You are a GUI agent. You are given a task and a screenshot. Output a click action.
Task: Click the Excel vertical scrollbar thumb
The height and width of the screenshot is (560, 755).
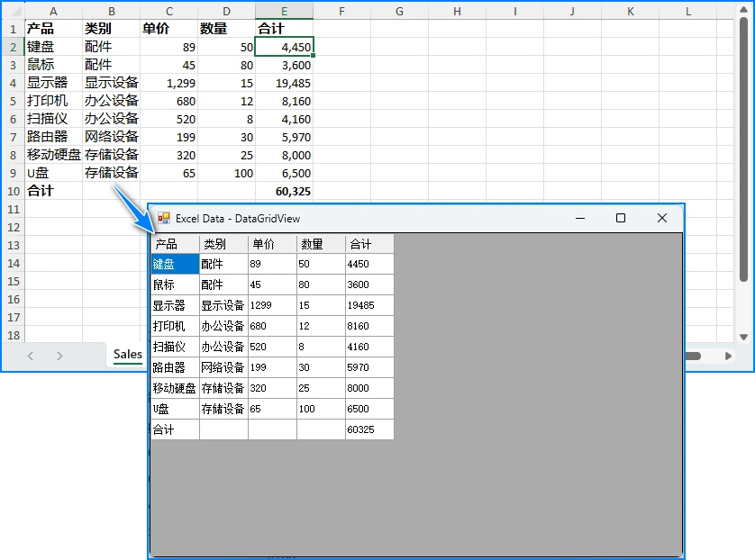(744, 149)
